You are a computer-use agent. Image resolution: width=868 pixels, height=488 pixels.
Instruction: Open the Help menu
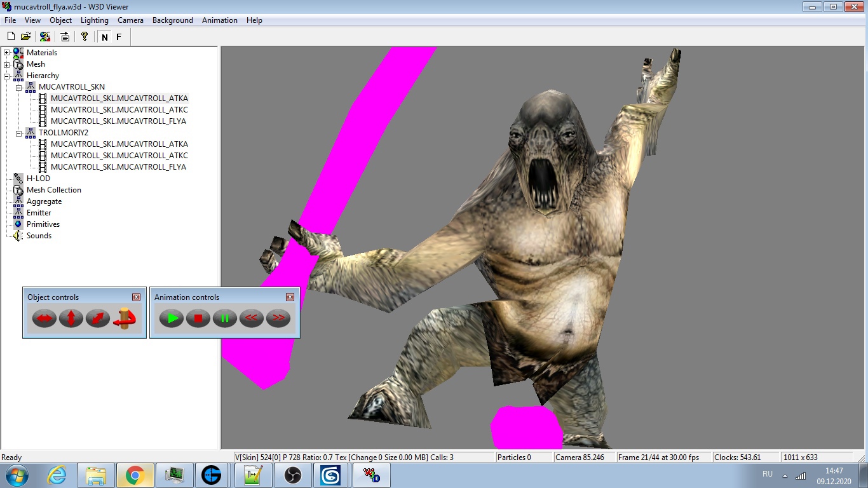click(254, 20)
